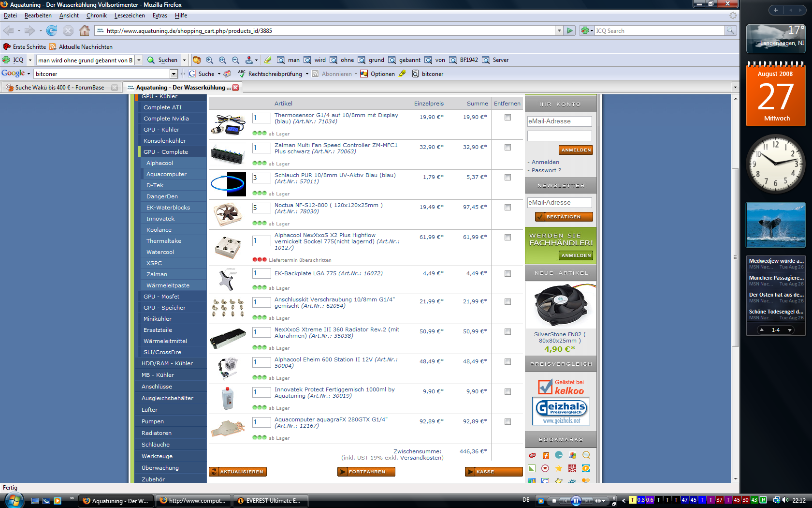Tick Entfernen checkbox for Thermosensor G1/4
812x508 pixels.
(x=507, y=117)
